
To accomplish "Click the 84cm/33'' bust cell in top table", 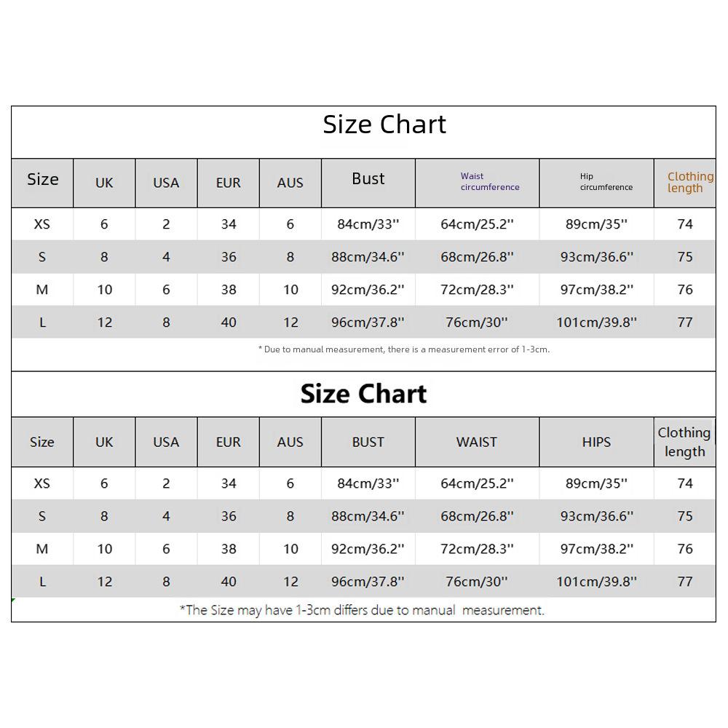I will (x=368, y=224).
